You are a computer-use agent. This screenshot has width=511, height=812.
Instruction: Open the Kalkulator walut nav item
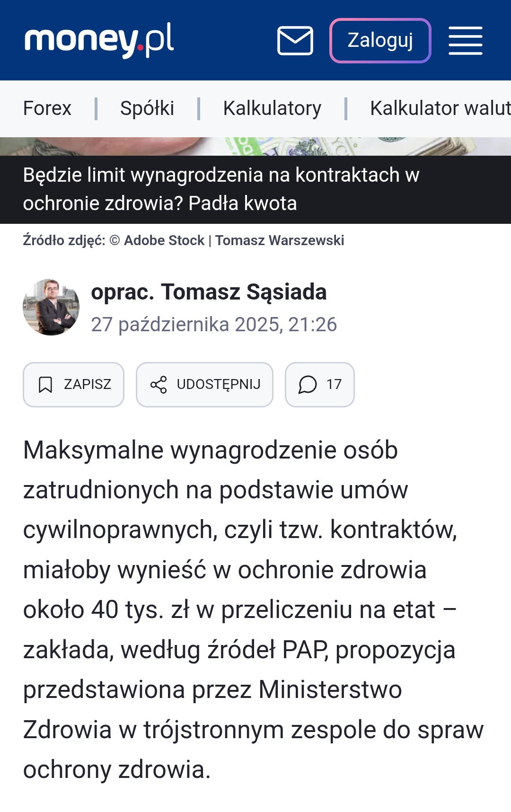click(x=440, y=108)
